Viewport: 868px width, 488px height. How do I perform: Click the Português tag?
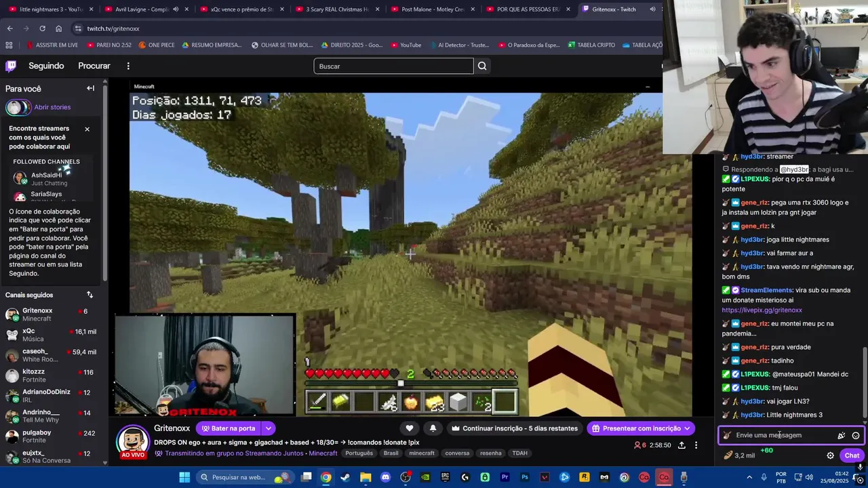point(359,453)
